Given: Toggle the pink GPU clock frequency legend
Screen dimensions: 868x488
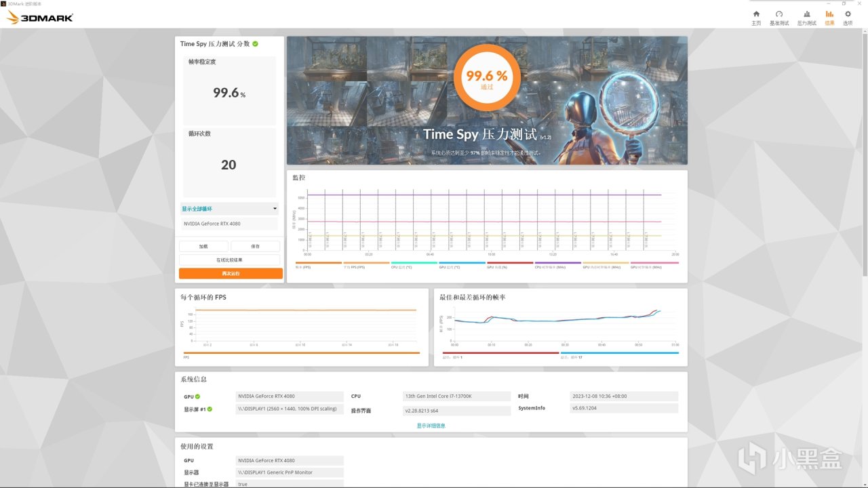Looking at the screenshot, I should coord(654,263).
